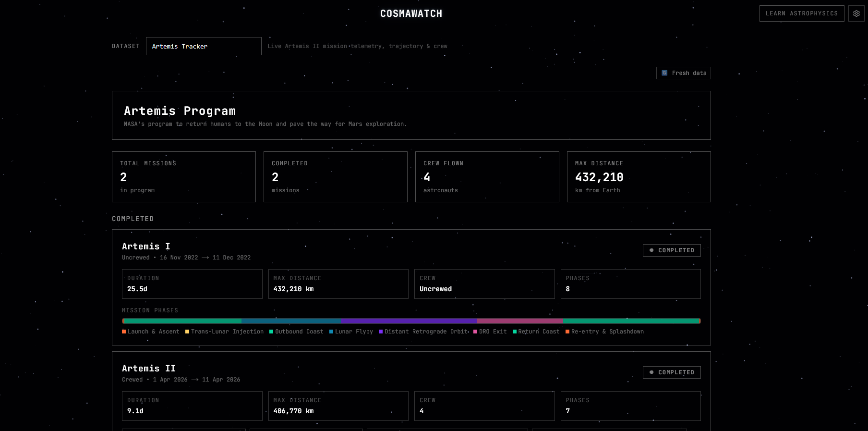Click the purple segment of Artemis I phases bar
Screen dimensions: 868x431
409,321
